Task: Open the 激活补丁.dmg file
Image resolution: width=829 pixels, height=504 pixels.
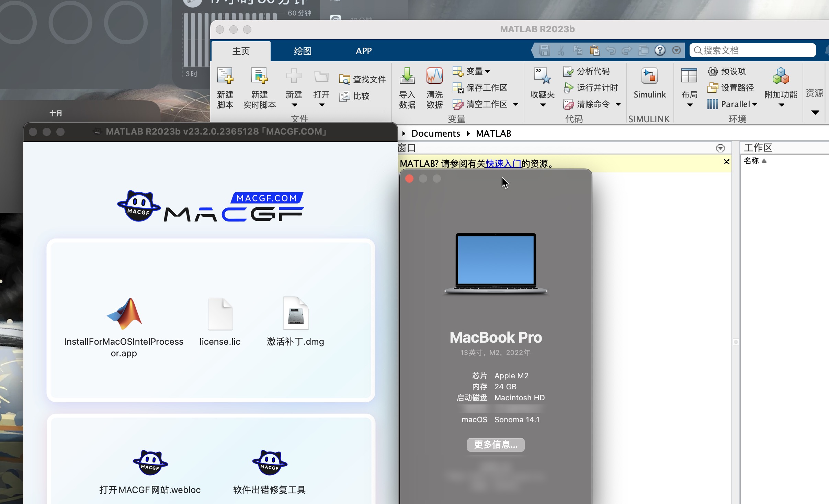Action: (295, 313)
